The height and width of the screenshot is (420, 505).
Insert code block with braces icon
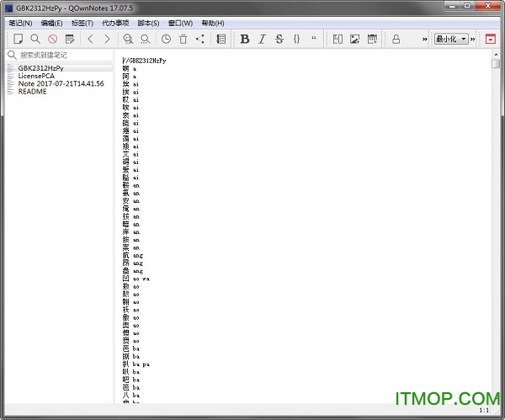296,39
